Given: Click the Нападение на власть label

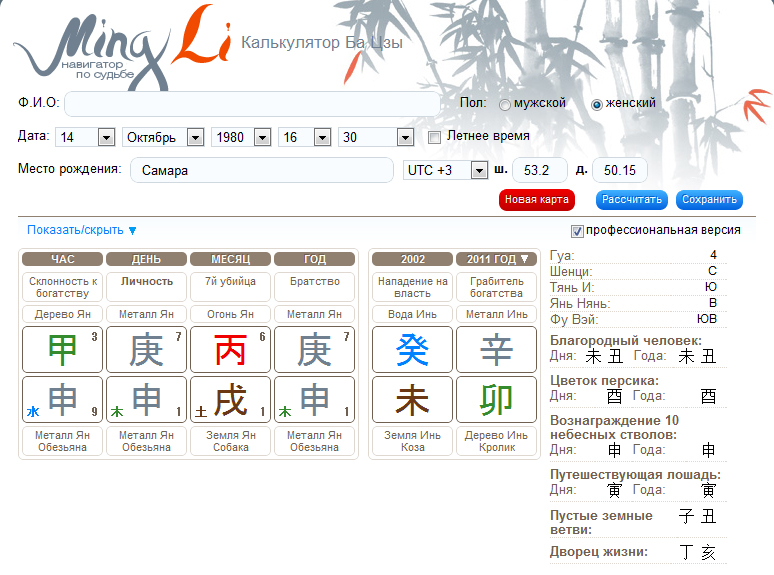Looking at the screenshot, I should (412, 287).
